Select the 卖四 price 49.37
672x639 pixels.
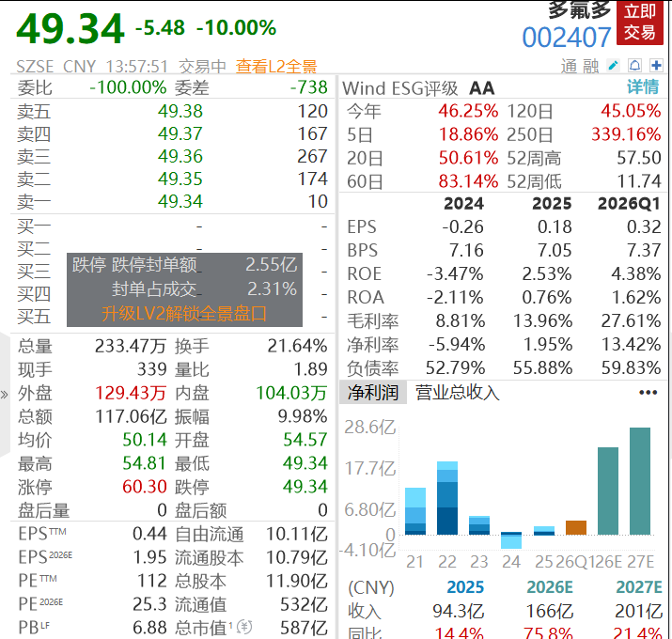pos(180,133)
